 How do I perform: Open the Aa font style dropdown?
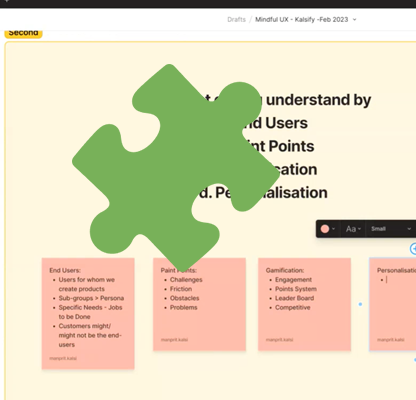tap(353, 229)
